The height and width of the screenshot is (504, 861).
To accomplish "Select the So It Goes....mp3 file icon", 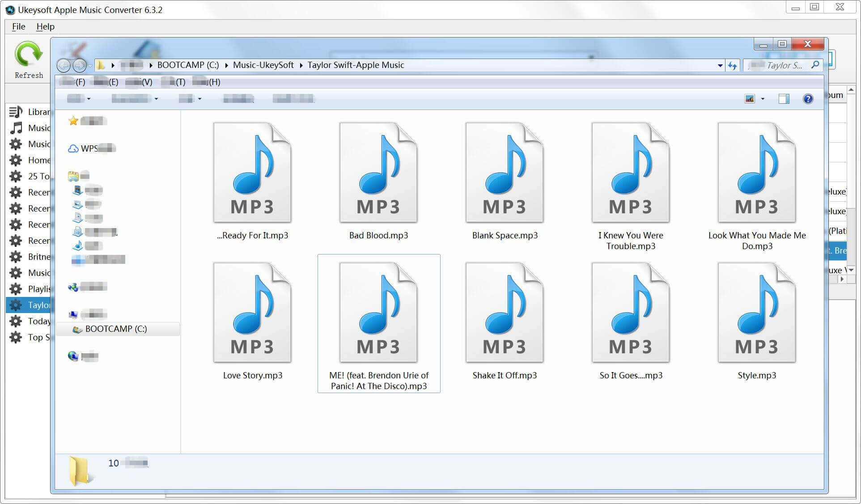I will (631, 313).
